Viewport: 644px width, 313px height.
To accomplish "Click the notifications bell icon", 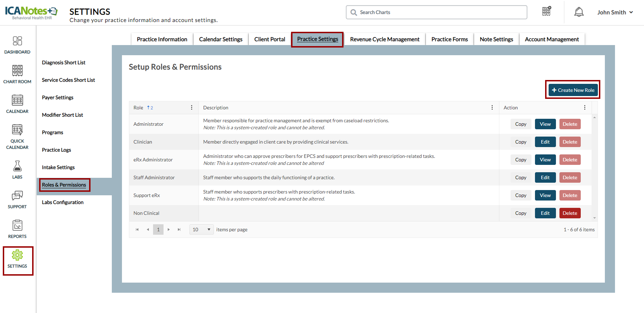I will click(579, 12).
